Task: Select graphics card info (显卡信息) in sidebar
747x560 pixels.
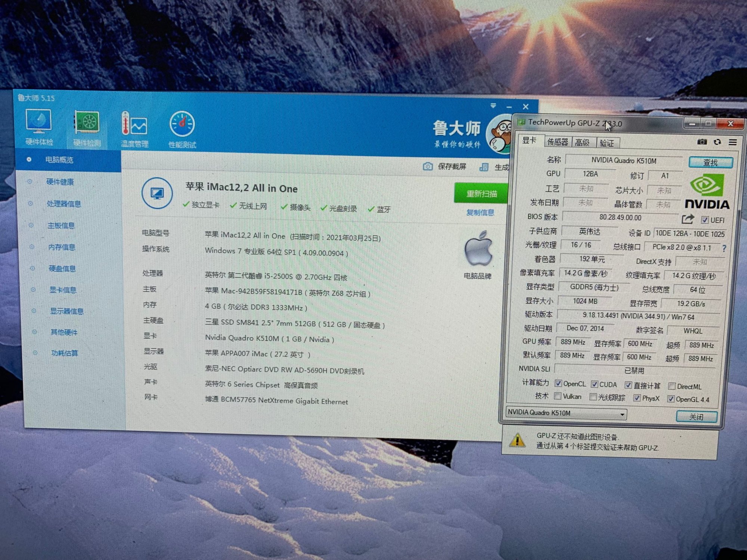Action: click(62, 290)
